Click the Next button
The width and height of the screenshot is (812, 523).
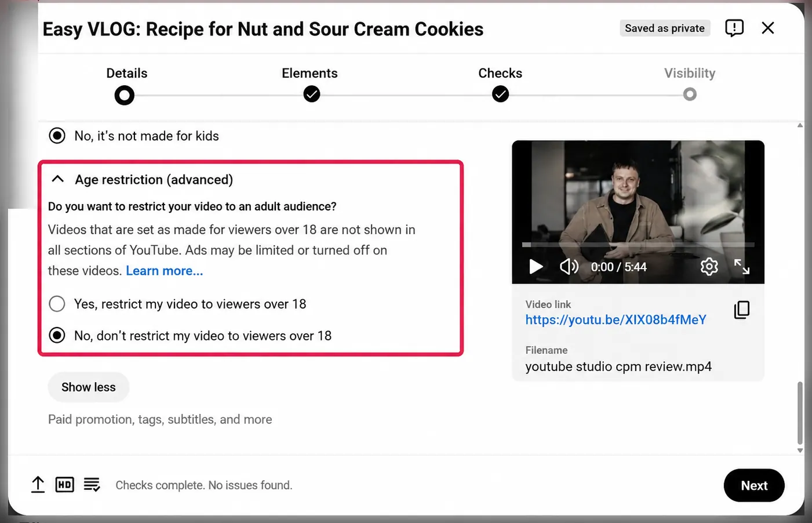[x=754, y=485]
